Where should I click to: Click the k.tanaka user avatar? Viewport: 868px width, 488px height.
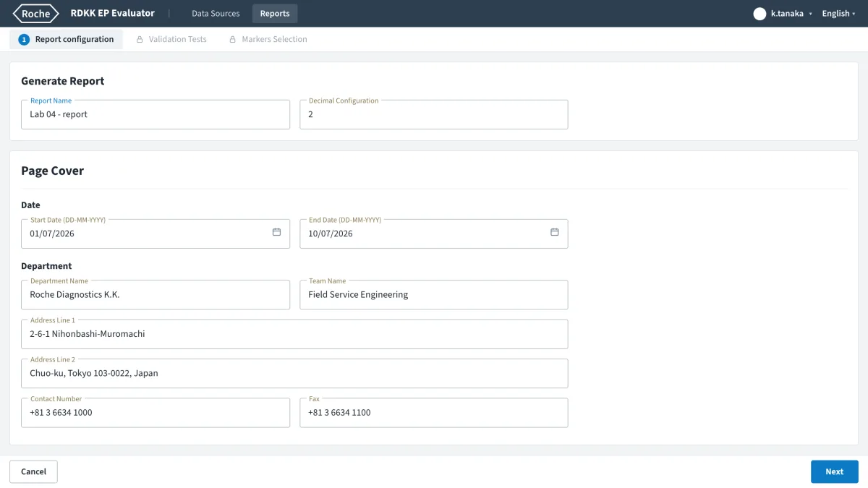click(x=759, y=14)
